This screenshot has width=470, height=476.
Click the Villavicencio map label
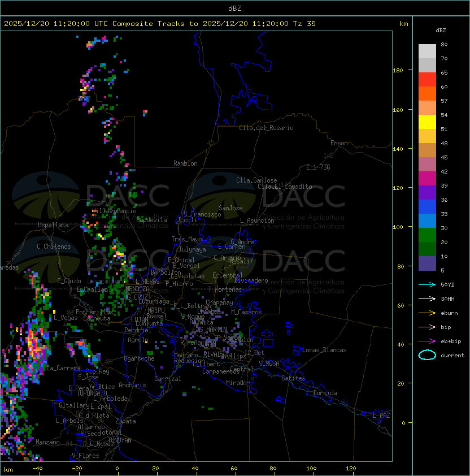tap(114, 211)
